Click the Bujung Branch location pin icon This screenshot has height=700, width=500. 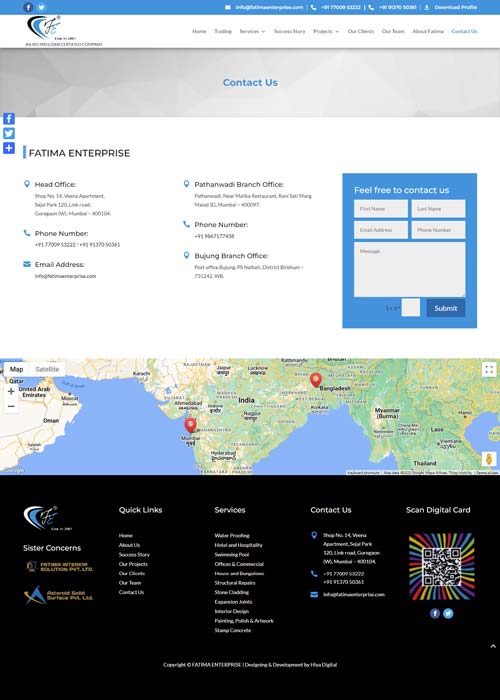tap(187, 255)
